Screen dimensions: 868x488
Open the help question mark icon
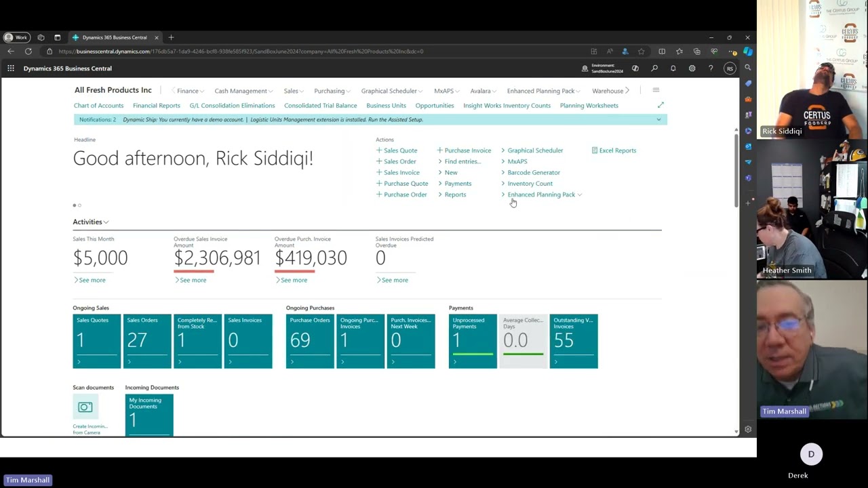point(711,68)
